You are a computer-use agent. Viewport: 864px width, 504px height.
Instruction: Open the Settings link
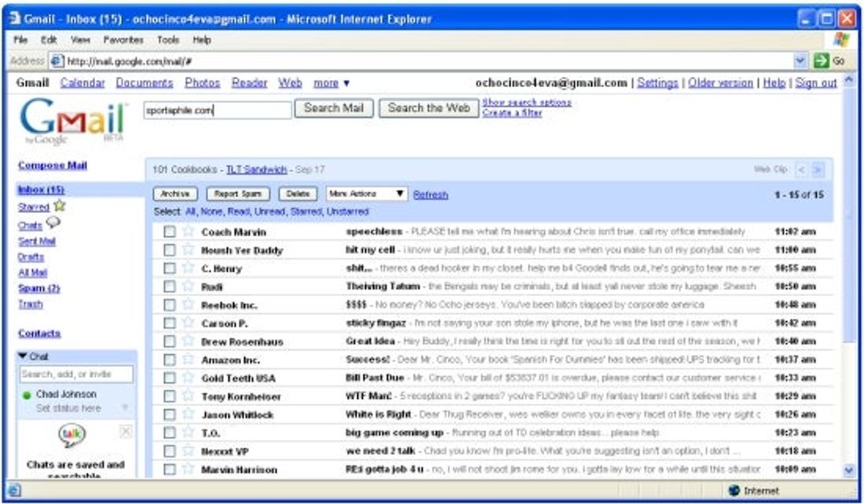pyautogui.click(x=658, y=83)
